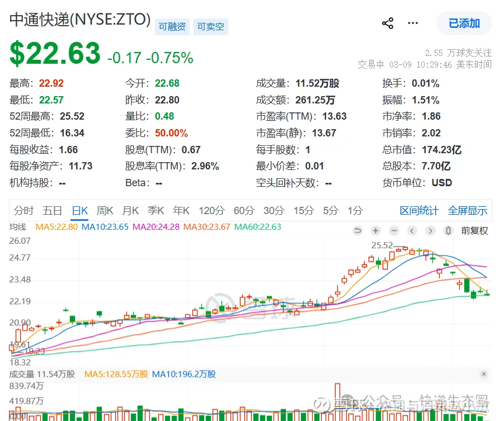Close the volume indicator panel
The width and height of the screenshot is (504, 421).
coord(484,374)
